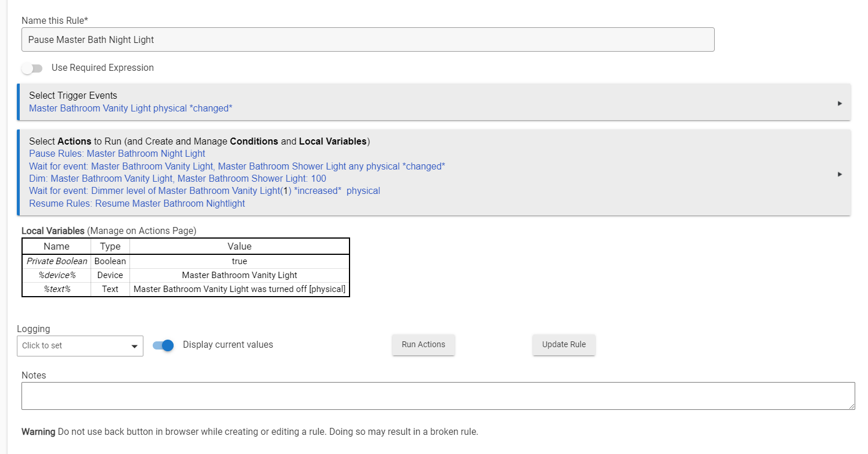Expand the Select Trigger Events arrow
Viewport: 868px width, 454px height.
pos(840,103)
